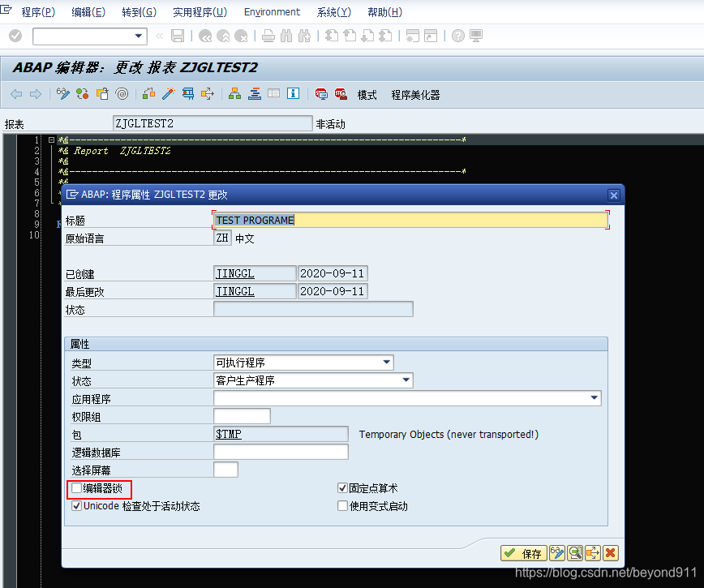This screenshot has height=588, width=704.
Task: Enable the 编辑器锁 checkbox
Action: point(77,488)
